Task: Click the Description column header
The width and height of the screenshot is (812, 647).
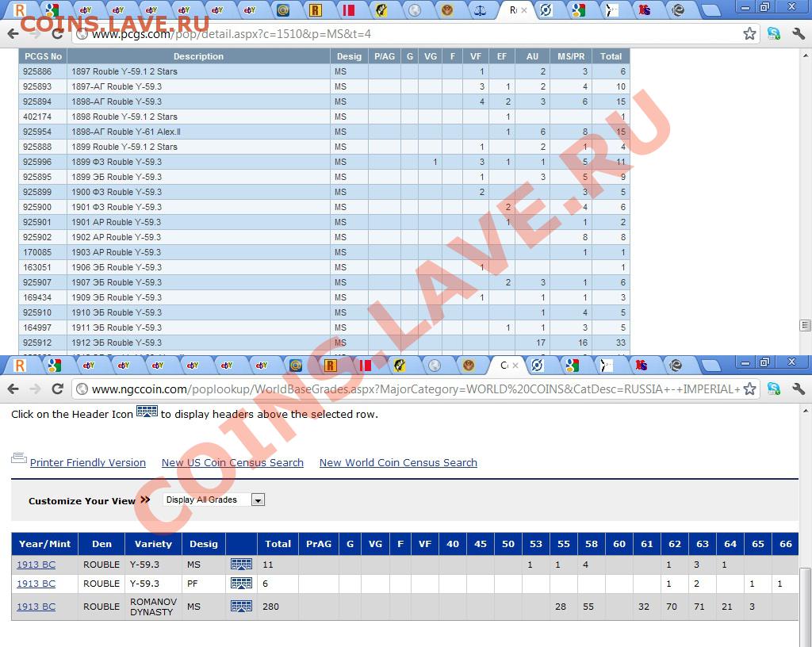Action: click(198, 56)
